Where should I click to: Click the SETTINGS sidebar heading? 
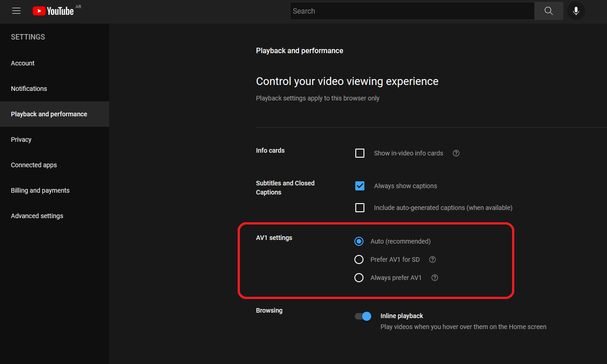(x=28, y=37)
